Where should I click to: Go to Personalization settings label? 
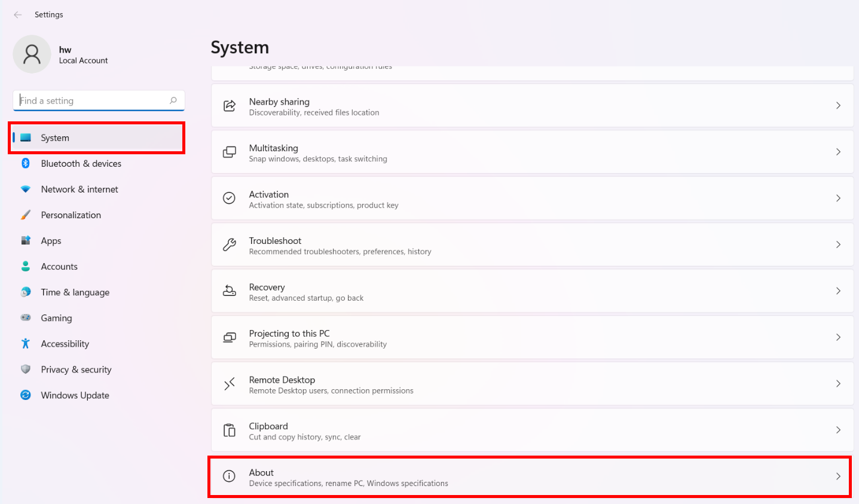(x=71, y=215)
